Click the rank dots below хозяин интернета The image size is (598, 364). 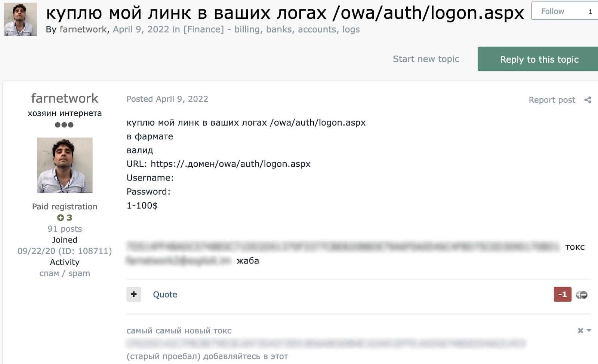tap(65, 126)
